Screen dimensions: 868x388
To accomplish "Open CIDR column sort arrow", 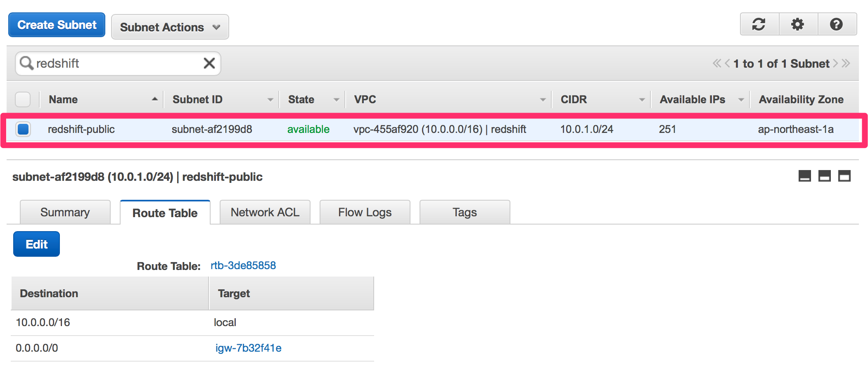I will pos(642,99).
